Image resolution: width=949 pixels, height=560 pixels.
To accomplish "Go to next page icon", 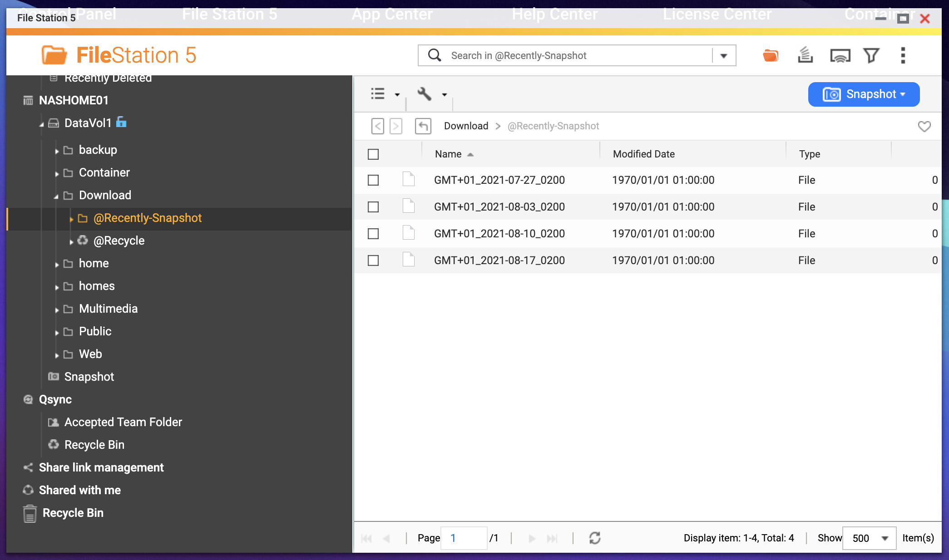I will (532, 538).
